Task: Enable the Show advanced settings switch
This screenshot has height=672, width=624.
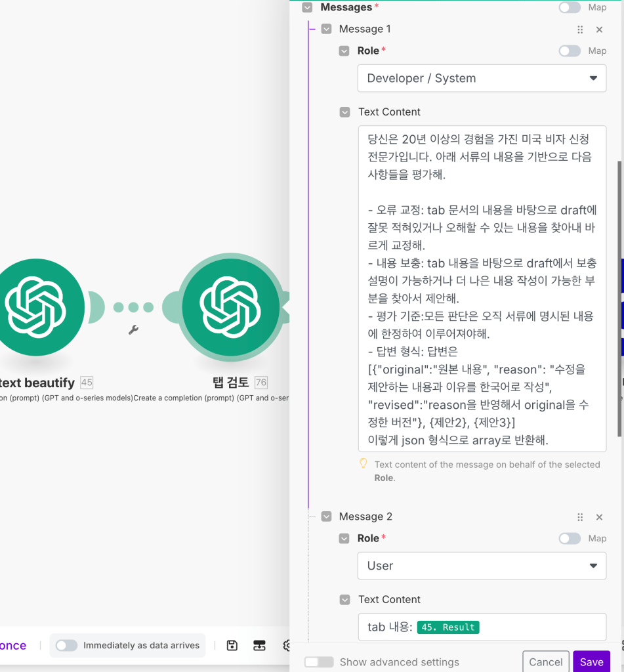Action: 319,661
